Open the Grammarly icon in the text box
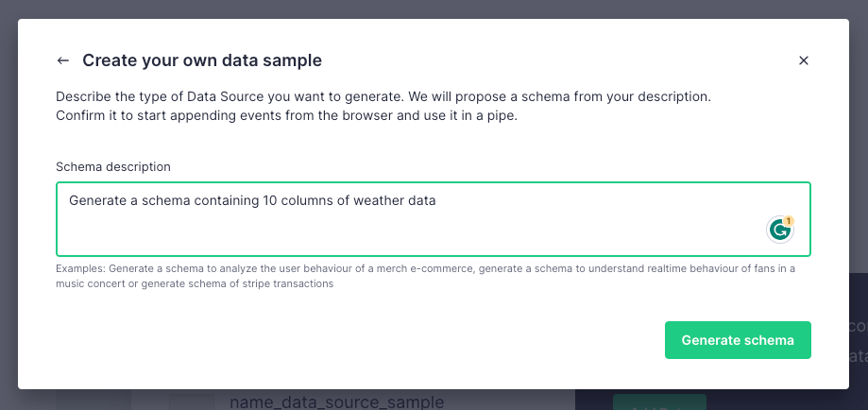 [778, 230]
